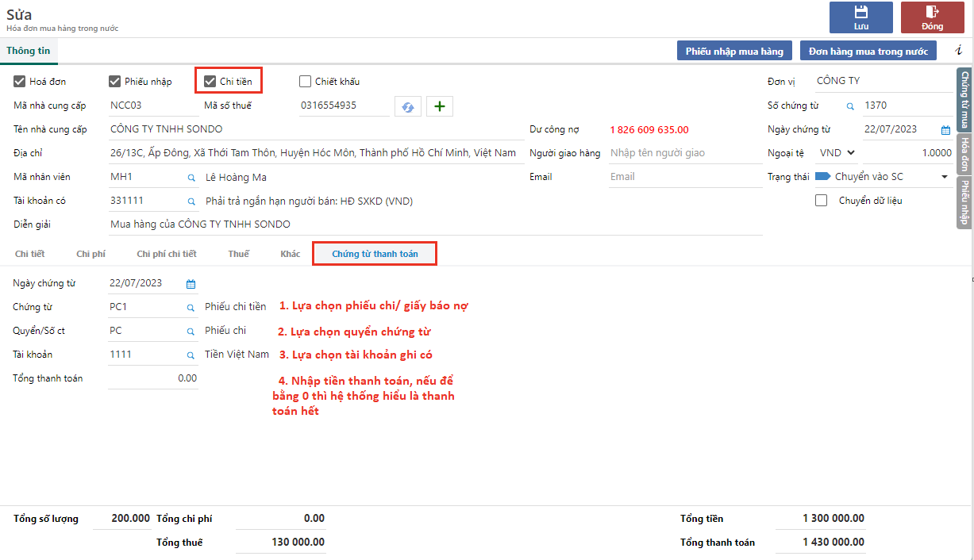
Task: Click search icon in Tài khoản có field
Action: click(x=191, y=201)
